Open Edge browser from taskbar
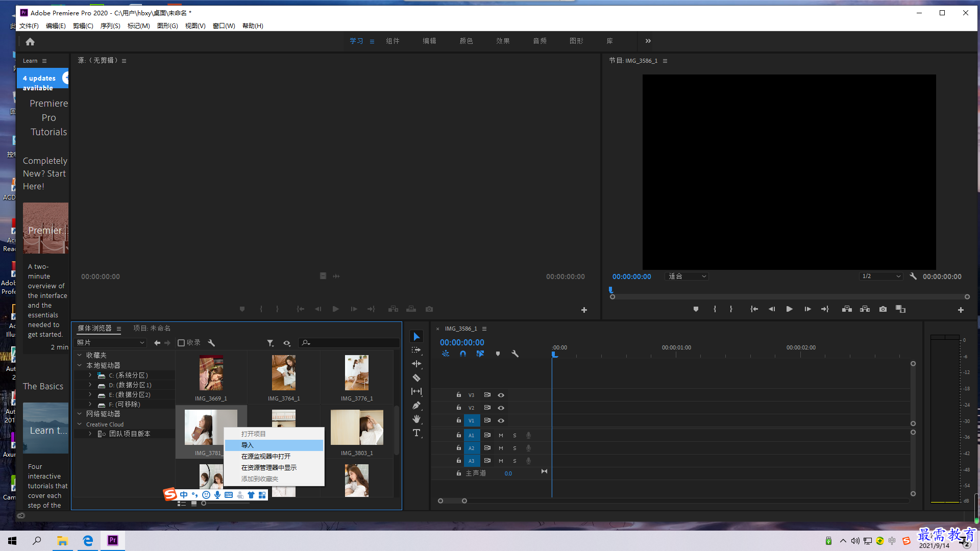The image size is (980, 551). point(88,540)
